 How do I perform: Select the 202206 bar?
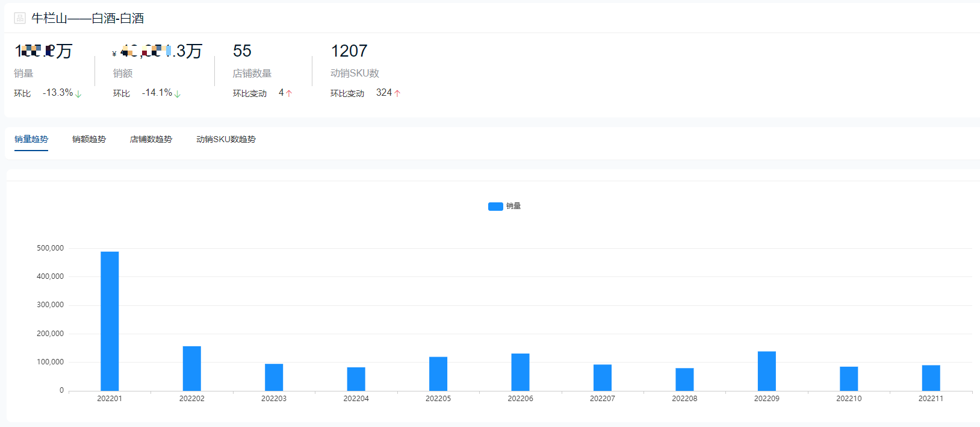tap(520, 372)
